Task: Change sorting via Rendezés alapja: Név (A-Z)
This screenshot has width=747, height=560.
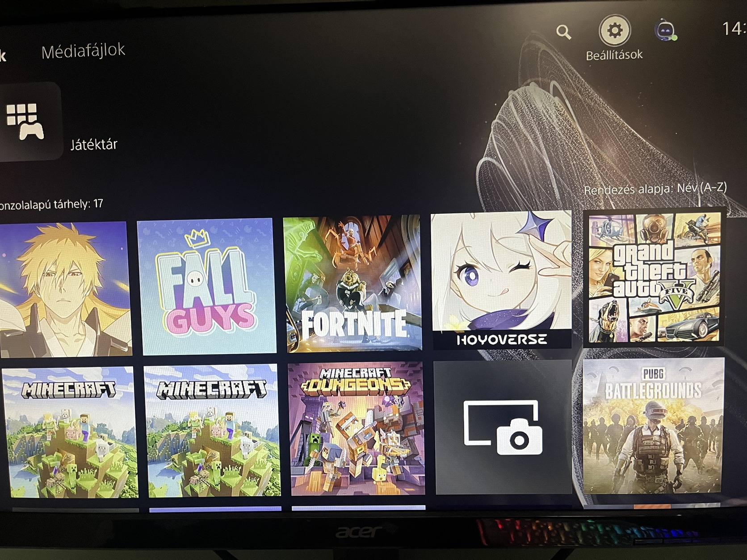Action: tap(655, 188)
